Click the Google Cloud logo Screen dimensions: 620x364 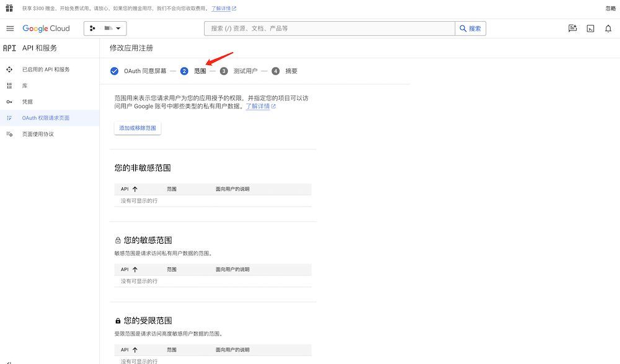(x=46, y=29)
